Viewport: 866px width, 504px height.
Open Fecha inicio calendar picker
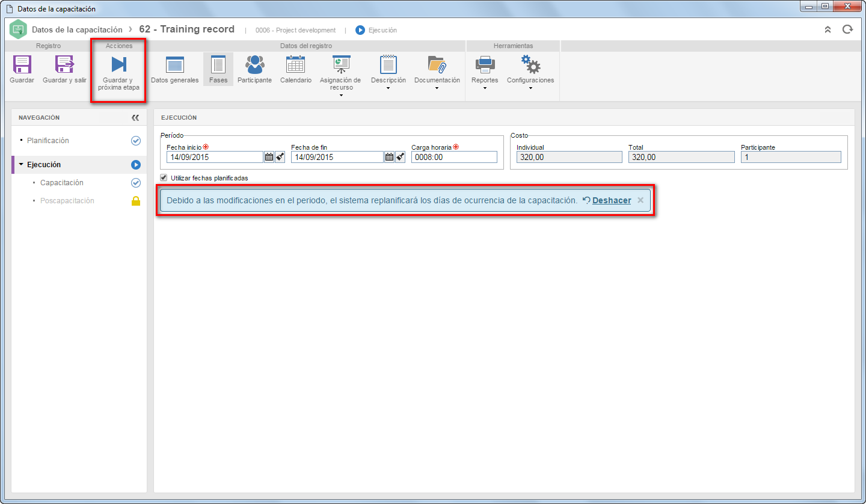tap(269, 157)
